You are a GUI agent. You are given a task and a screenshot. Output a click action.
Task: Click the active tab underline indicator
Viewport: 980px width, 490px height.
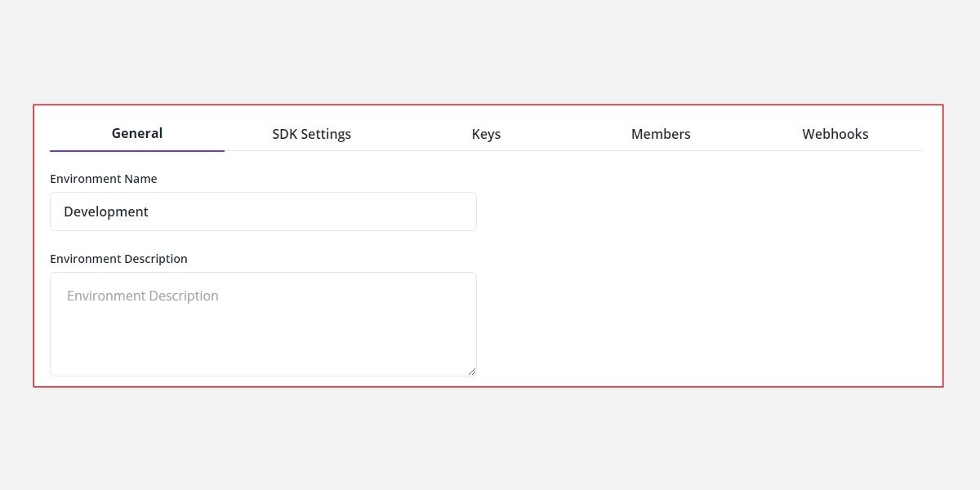click(136, 149)
